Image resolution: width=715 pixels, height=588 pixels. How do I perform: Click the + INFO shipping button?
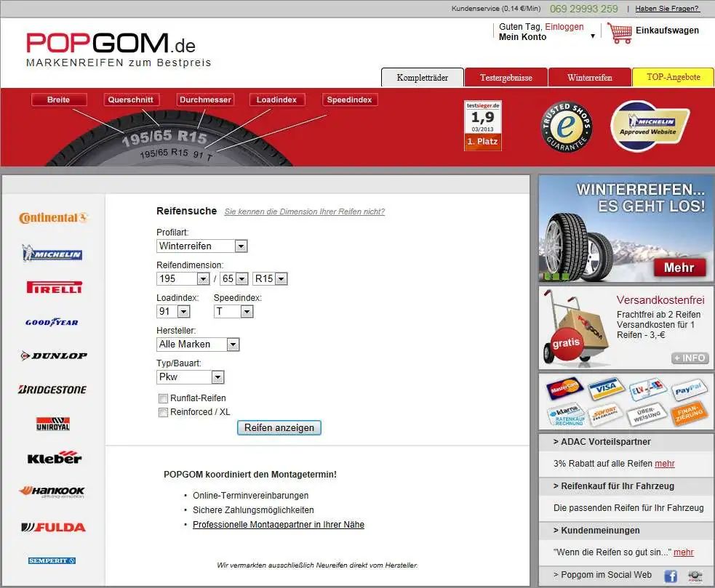[690, 358]
